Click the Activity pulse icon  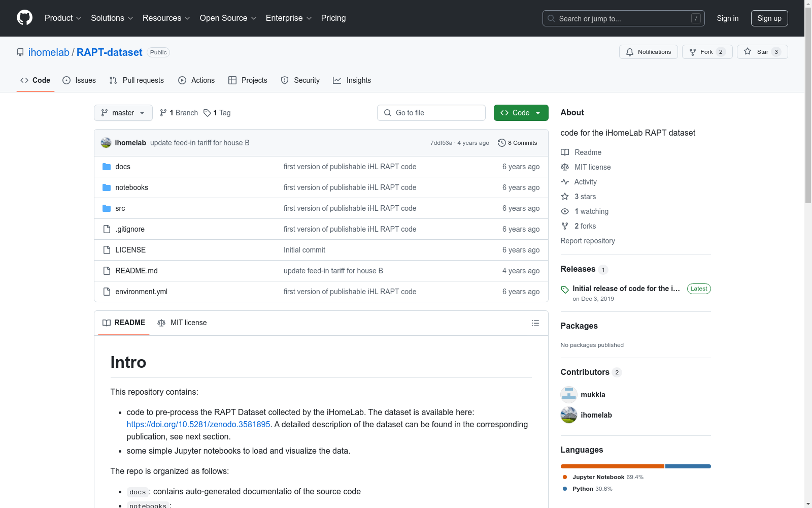pos(565,182)
